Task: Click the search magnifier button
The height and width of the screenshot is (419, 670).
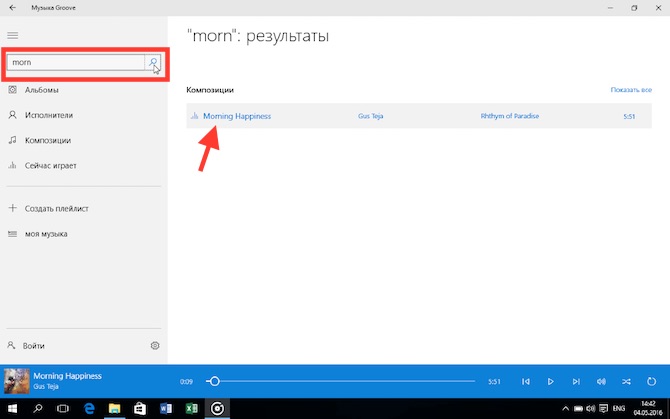Action: tap(153, 62)
